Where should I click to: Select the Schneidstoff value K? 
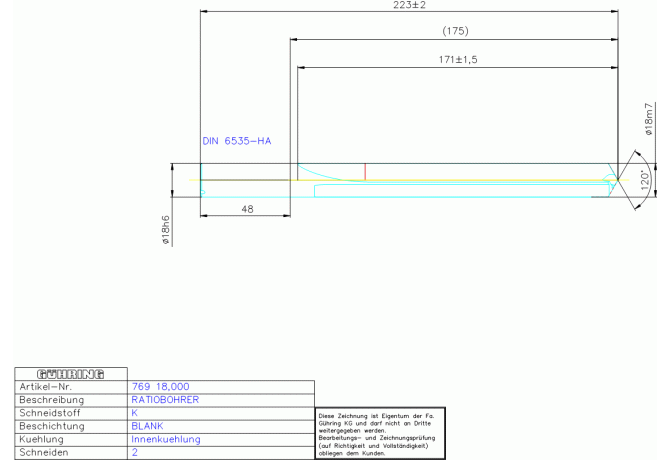click(135, 412)
